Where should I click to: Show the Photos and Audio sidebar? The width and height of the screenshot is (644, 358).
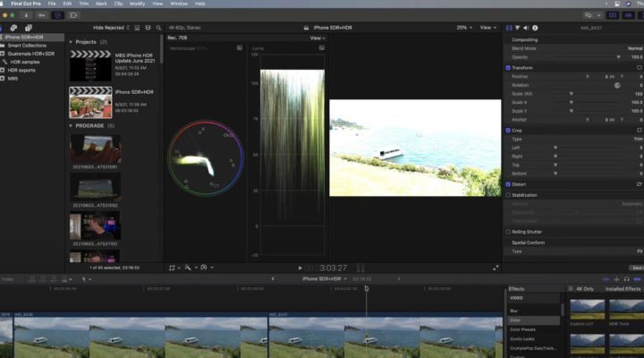(x=13, y=28)
